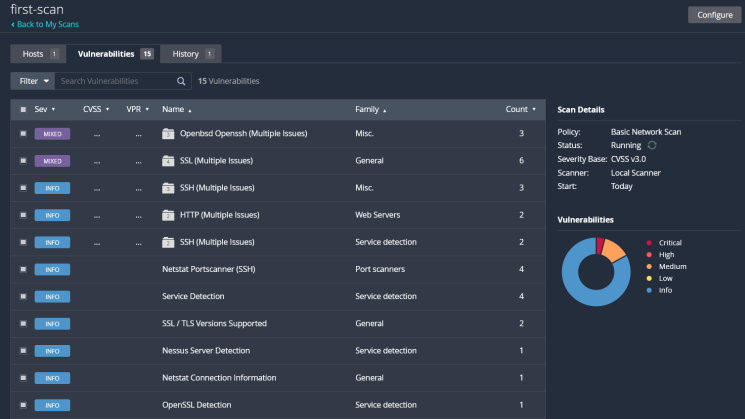745x419 pixels.
Task: Click the SSL (Multiple Issues) folder icon
Action: (168, 160)
